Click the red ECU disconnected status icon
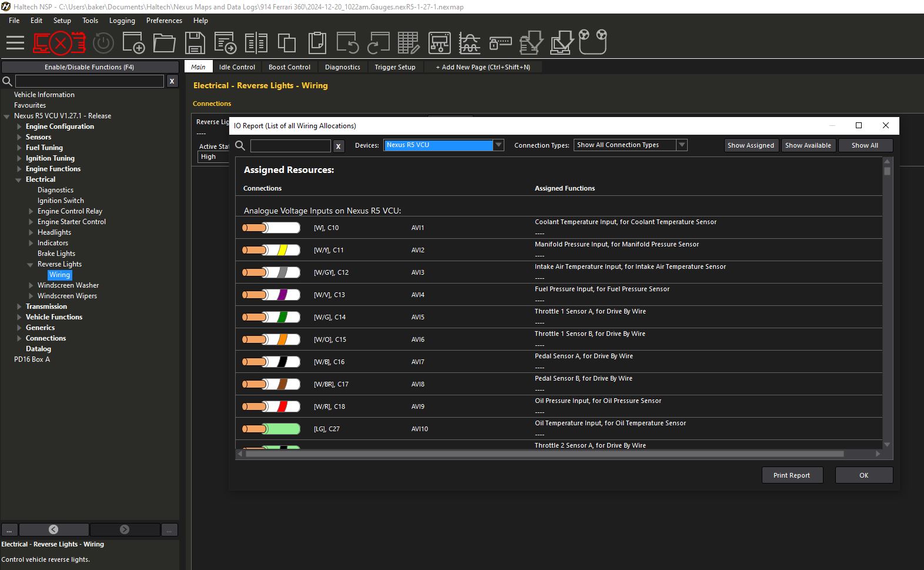Viewport: 924px width, 570px height. tap(59, 43)
